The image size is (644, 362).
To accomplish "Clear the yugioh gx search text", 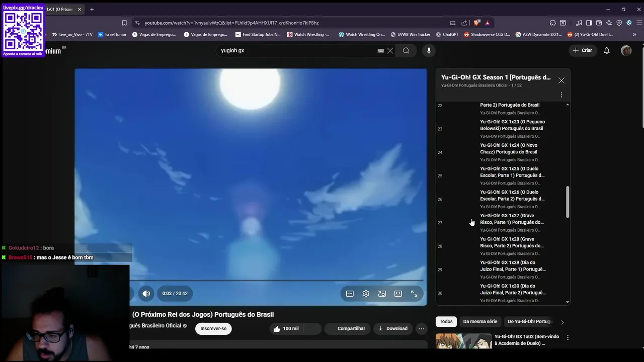I will (x=390, y=50).
